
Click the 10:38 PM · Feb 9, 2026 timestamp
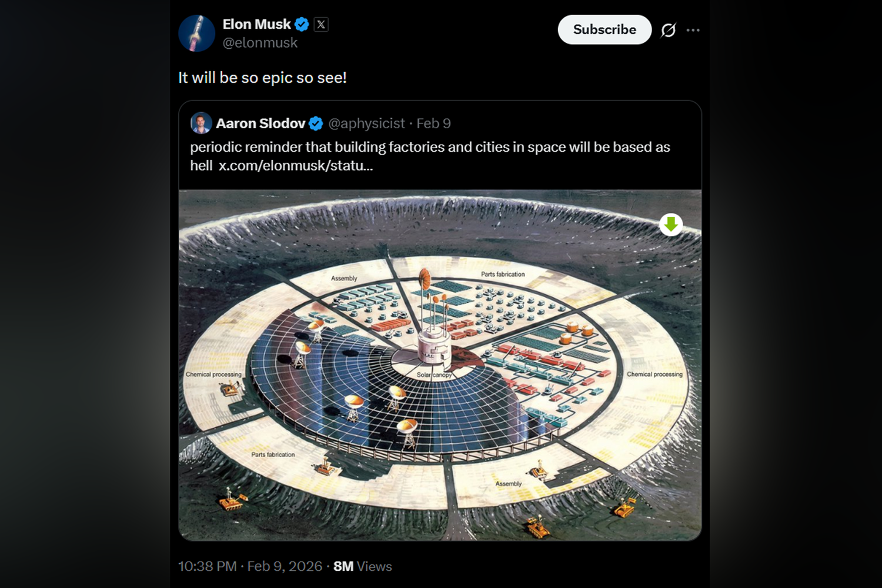[250, 566]
